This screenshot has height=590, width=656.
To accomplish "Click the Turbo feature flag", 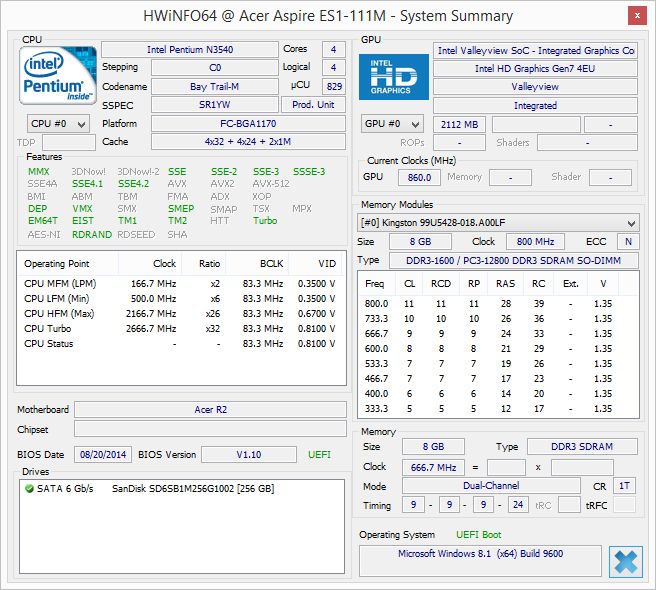I will pyautogui.click(x=265, y=221).
